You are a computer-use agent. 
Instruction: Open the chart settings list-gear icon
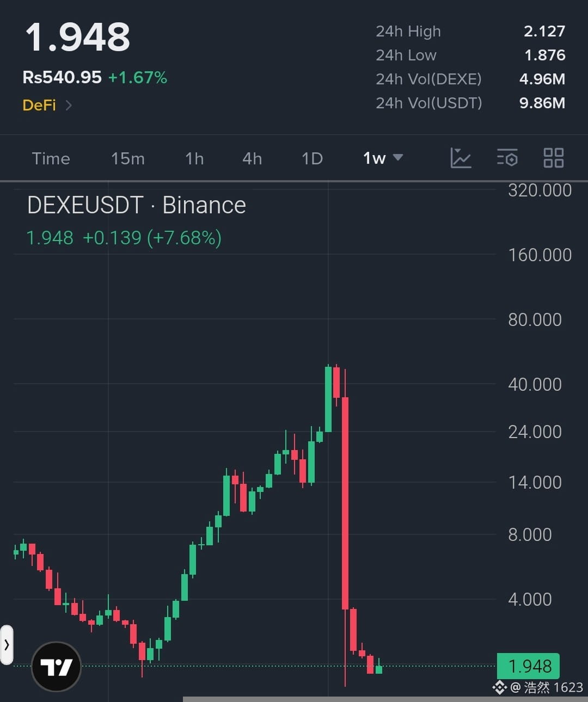pyautogui.click(x=507, y=158)
